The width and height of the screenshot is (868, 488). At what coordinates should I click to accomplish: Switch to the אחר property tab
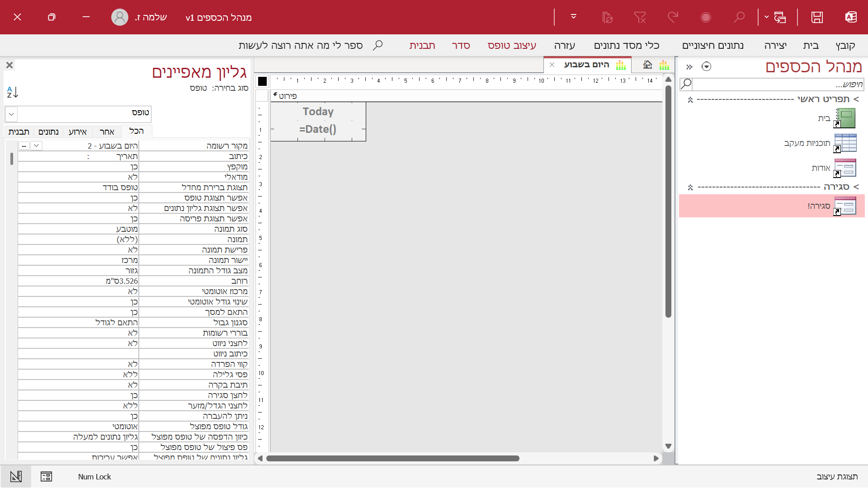coord(107,132)
